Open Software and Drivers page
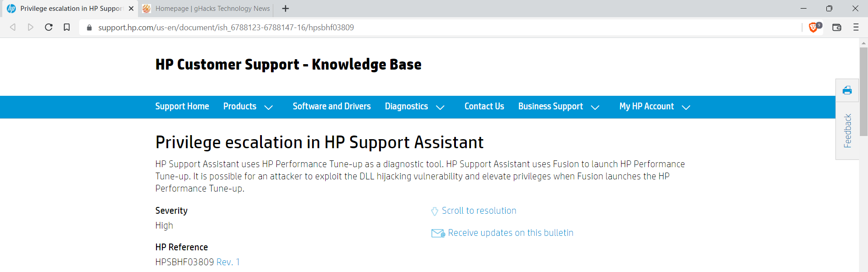The image size is (868, 272). coord(332,107)
